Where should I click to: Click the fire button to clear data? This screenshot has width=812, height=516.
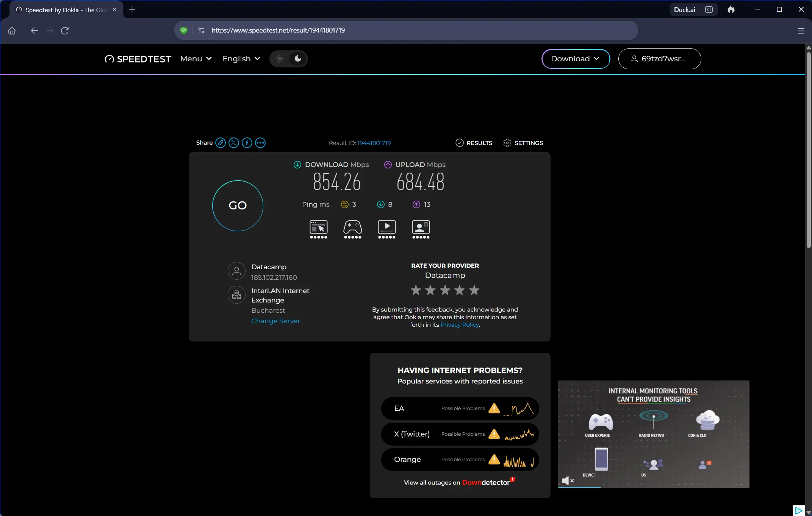731,9
